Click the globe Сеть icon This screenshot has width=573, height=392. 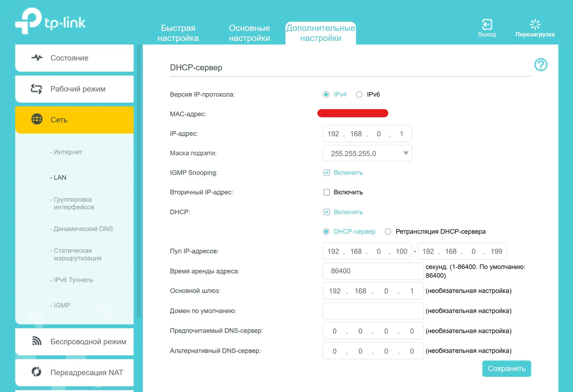[37, 119]
